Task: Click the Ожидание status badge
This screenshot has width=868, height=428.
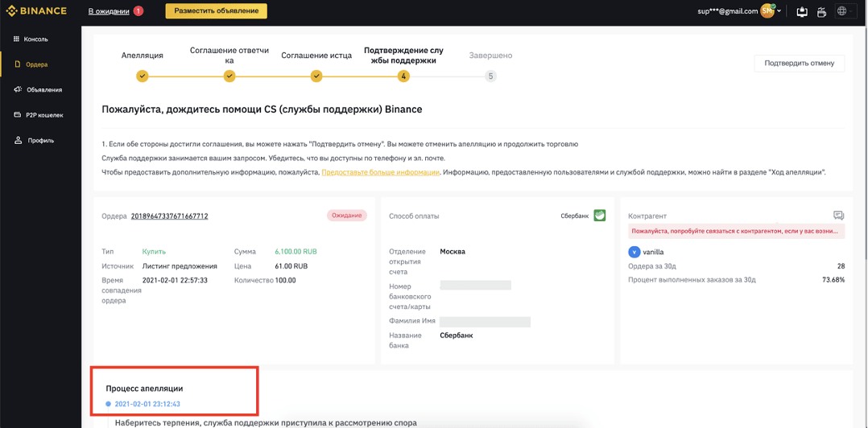Action: pyautogui.click(x=347, y=216)
